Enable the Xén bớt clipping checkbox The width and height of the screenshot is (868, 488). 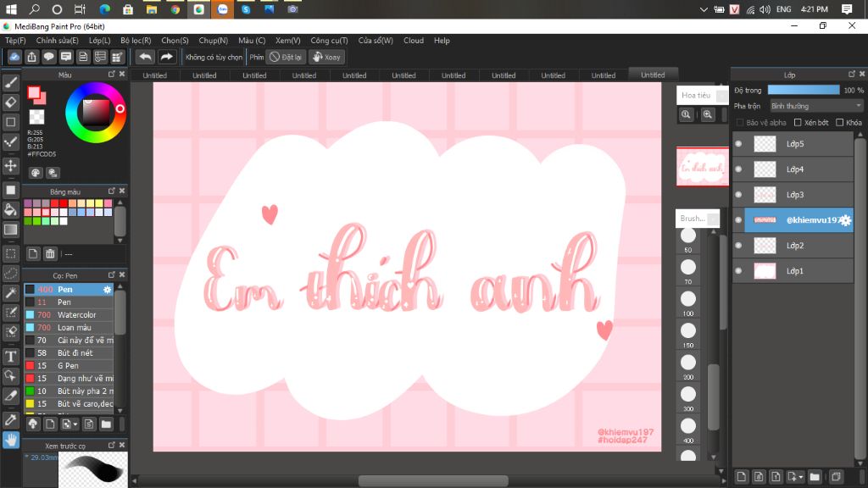[798, 123]
